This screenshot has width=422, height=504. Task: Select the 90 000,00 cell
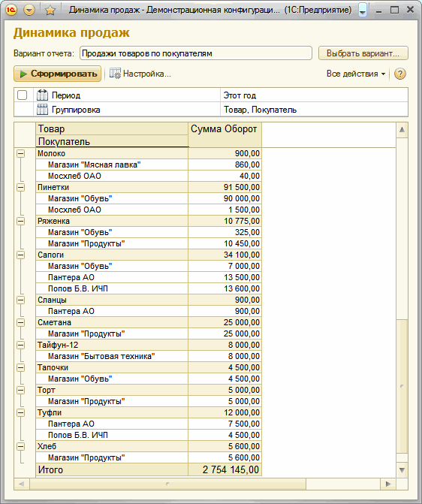click(225, 198)
